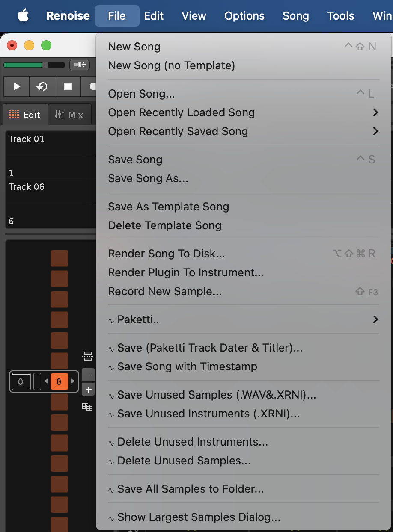Click Delete Unused Instruments option

(192, 442)
